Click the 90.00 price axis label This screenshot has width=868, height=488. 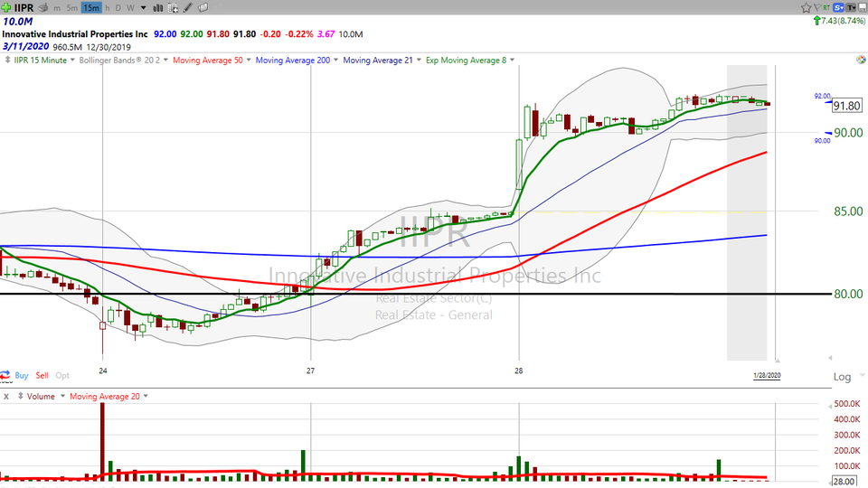[849, 133]
